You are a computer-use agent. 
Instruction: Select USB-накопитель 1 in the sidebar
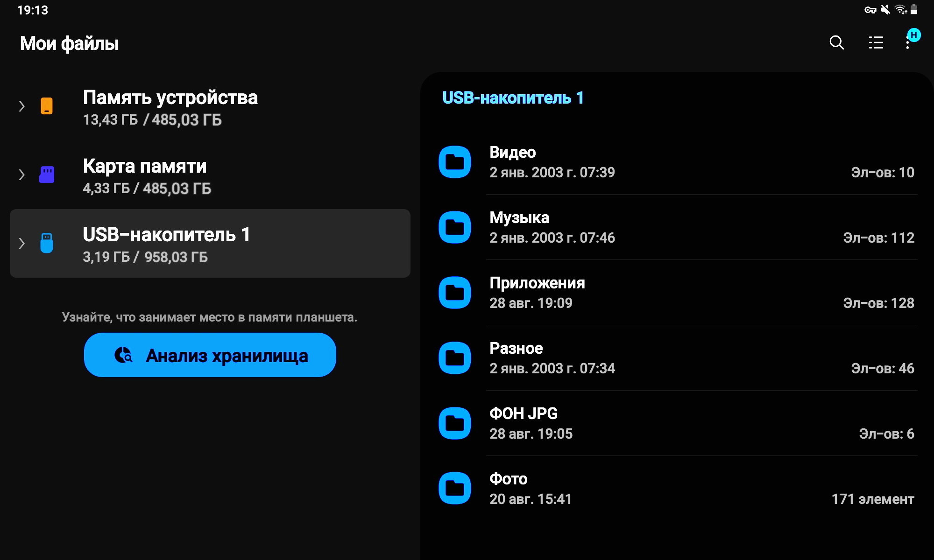point(209,244)
